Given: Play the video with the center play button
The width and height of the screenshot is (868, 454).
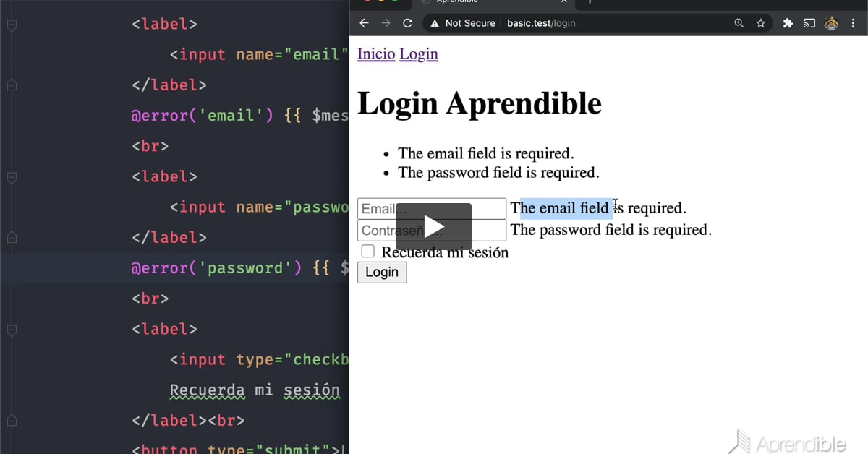Looking at the screenshot, I should [x=434, y=226].
